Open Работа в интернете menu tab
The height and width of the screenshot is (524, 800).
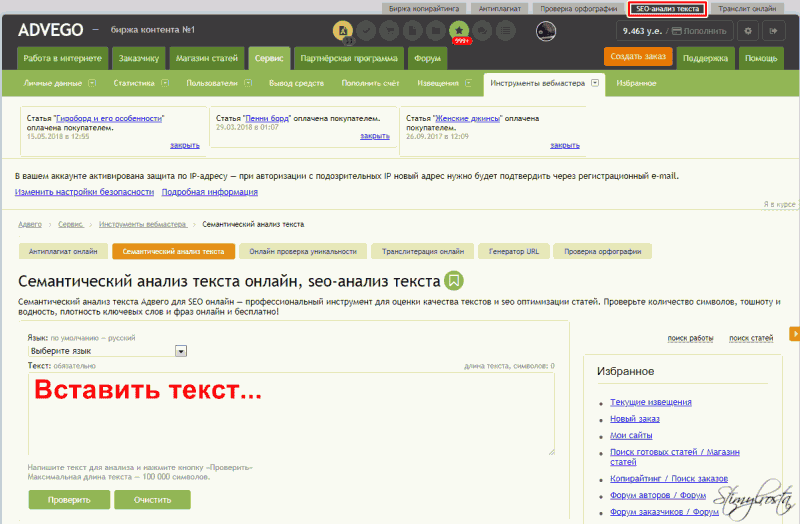62,59
